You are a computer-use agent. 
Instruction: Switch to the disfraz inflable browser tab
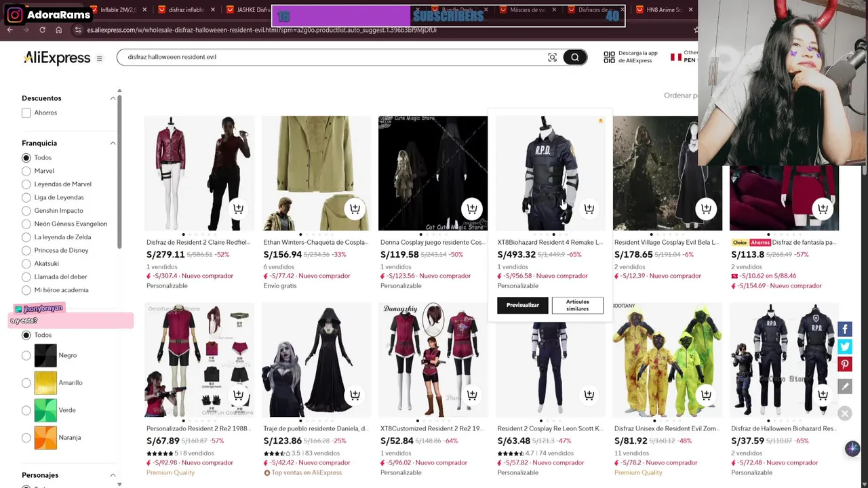[x=186, y=10]
